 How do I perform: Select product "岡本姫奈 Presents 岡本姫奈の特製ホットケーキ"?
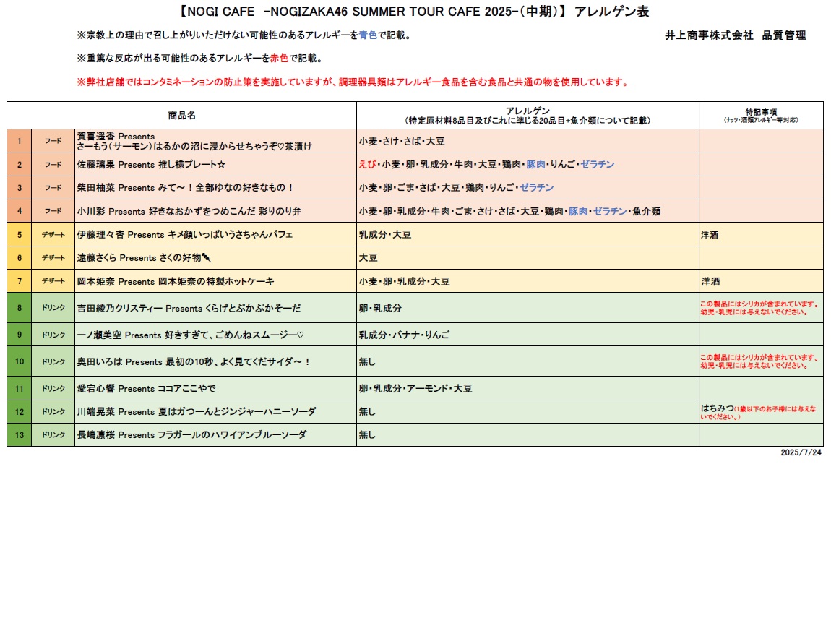click(215, 281)
